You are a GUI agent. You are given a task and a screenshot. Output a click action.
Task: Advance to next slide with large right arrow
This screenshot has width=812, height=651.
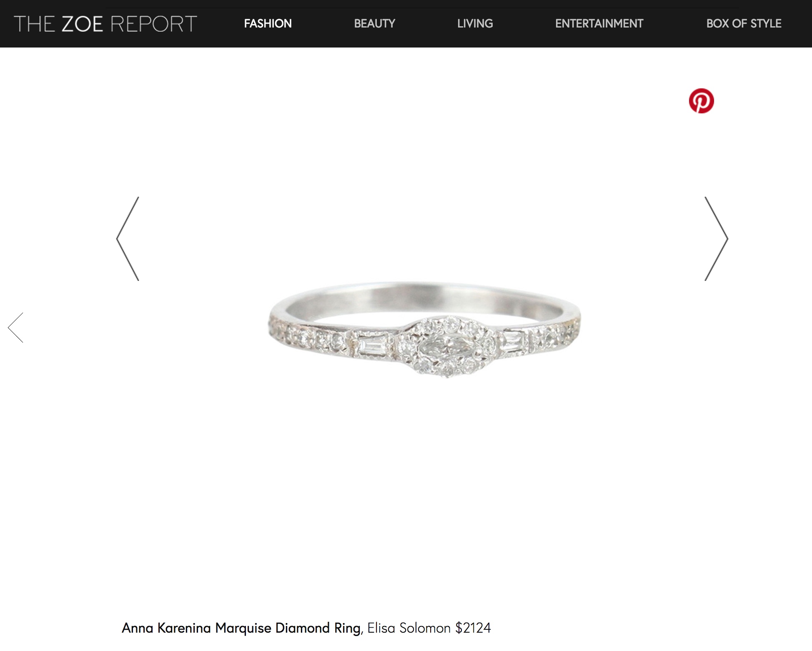point(716,239)
